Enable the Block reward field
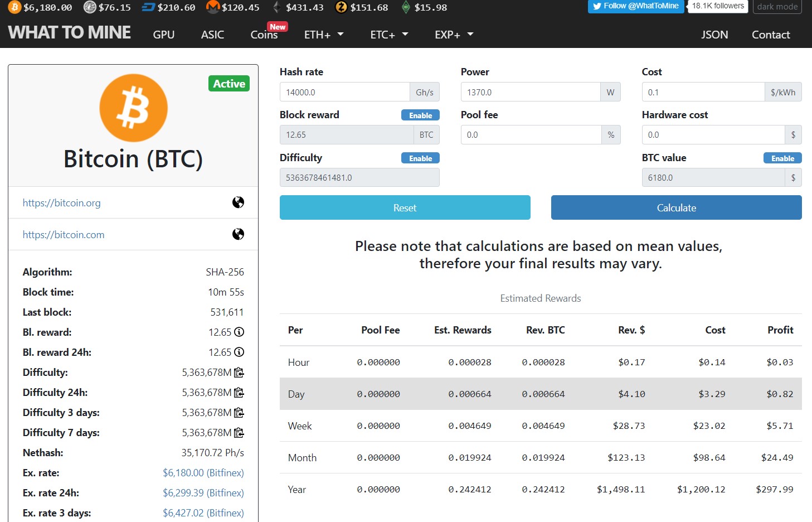 tap(420, 115)
